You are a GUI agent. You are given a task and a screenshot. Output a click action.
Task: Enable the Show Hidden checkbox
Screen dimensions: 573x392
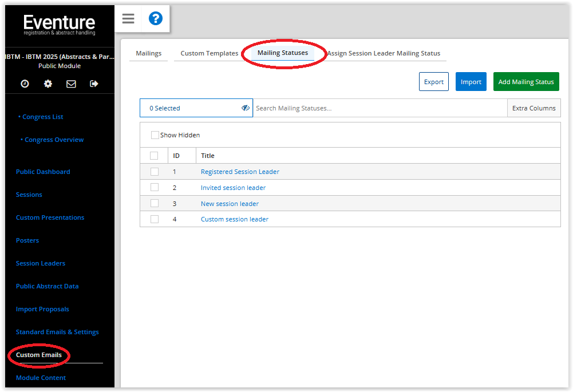click(x=155, y=135)
